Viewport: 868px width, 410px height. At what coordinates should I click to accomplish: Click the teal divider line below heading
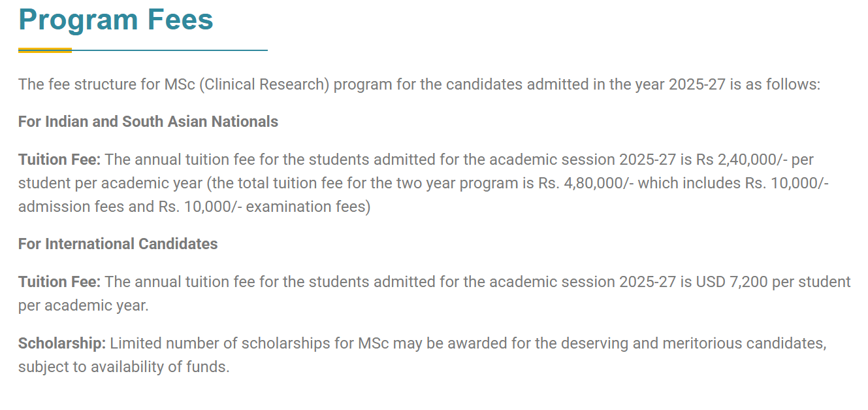point(170,50)
